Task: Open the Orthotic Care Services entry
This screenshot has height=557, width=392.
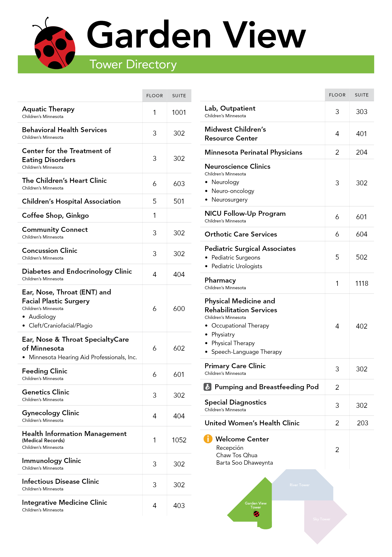Action: click(x=241, y=234)
